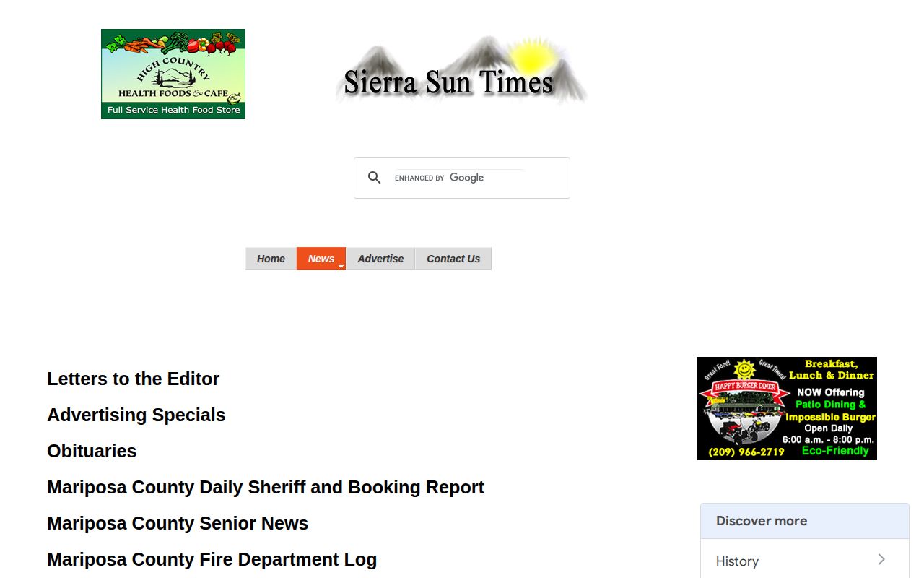This screenshot has height=578, width=924.
Task: Open the Home menu item
Action: [271, 259]
